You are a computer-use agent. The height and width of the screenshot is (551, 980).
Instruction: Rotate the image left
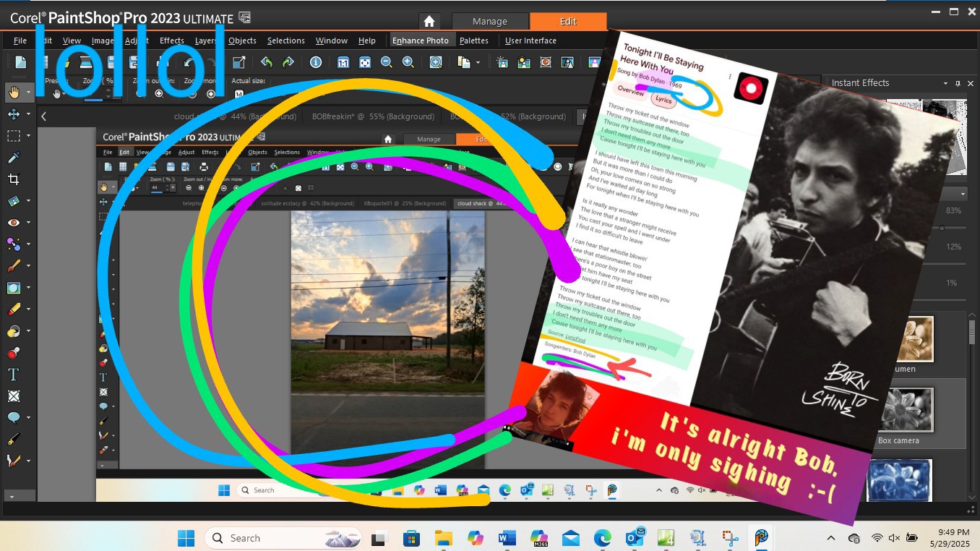[267, 62]
